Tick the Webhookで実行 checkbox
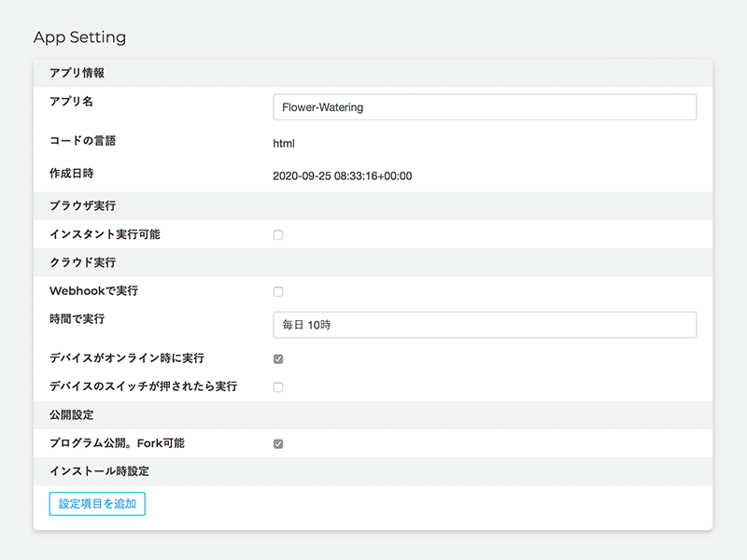 pos(278,292)
